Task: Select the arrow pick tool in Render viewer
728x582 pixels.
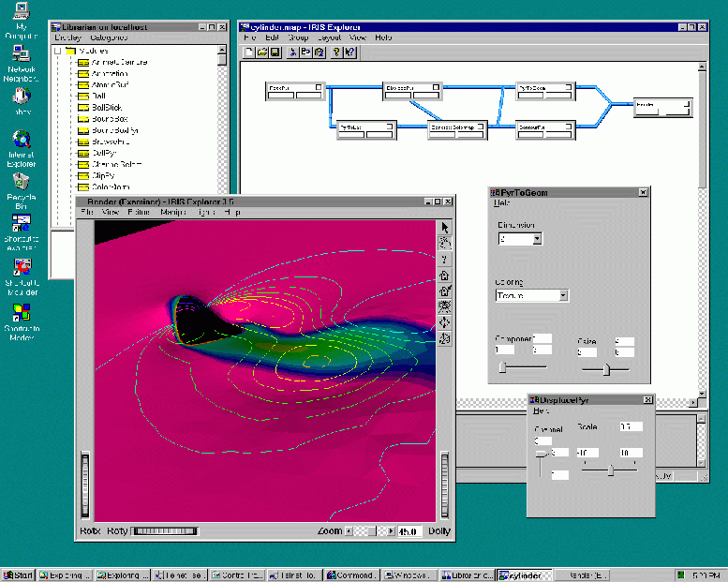Action: 445,227
